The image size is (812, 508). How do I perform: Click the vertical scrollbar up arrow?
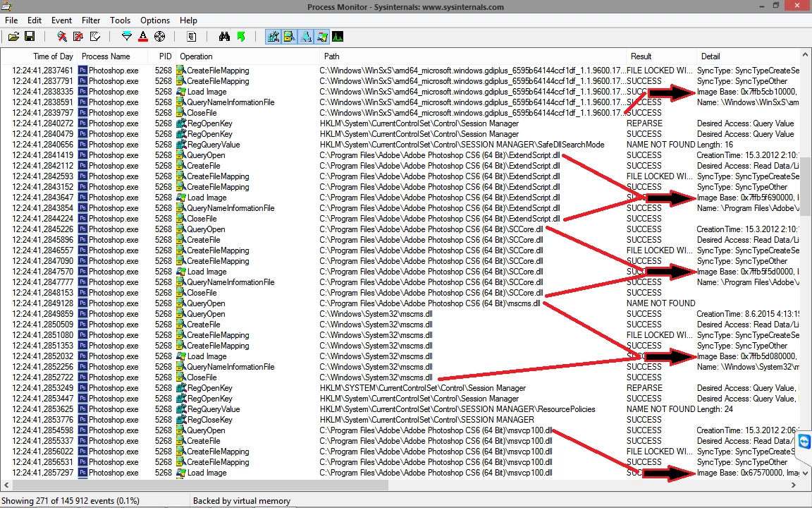[x=805, y=55]
